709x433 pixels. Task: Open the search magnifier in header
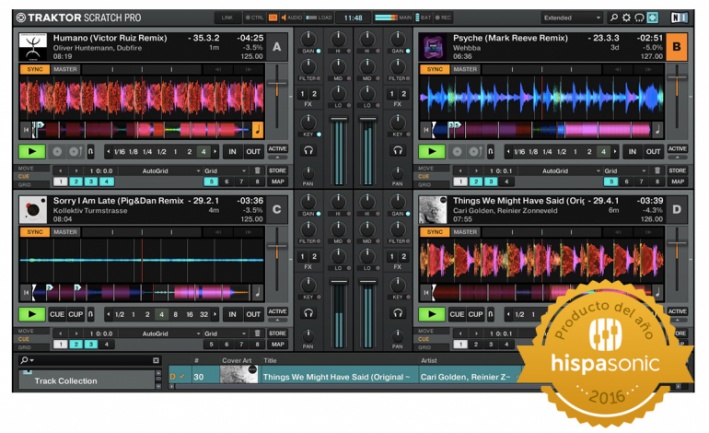click(614, 18)
